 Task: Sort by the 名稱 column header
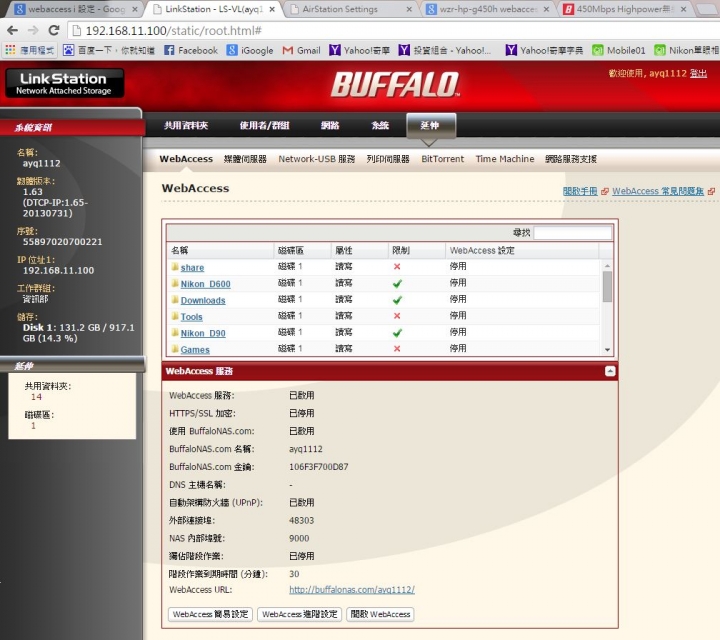[220, 251]
